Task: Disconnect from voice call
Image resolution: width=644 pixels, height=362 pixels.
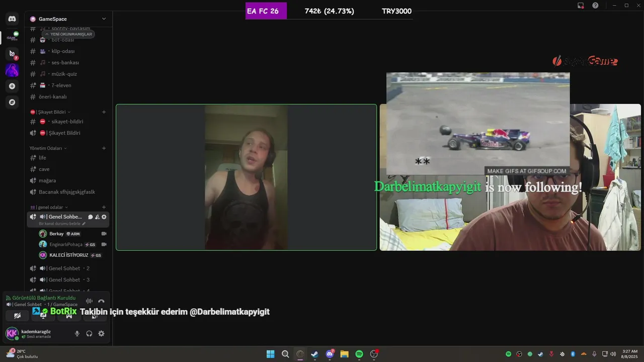Action: pos(101,301)
